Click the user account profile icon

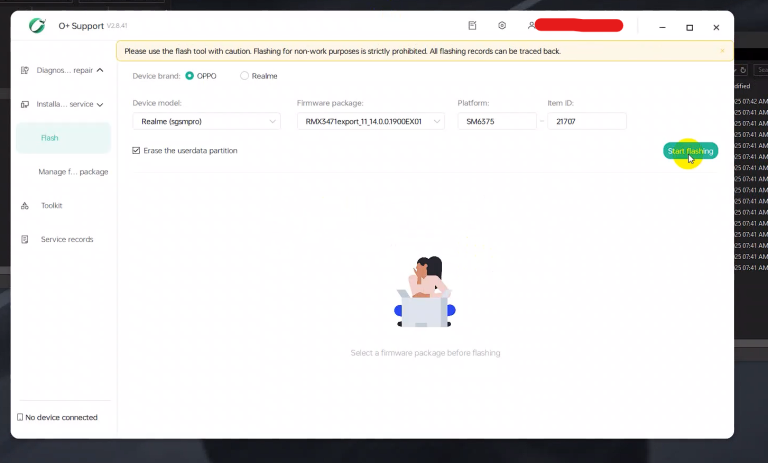click(532, 26)
